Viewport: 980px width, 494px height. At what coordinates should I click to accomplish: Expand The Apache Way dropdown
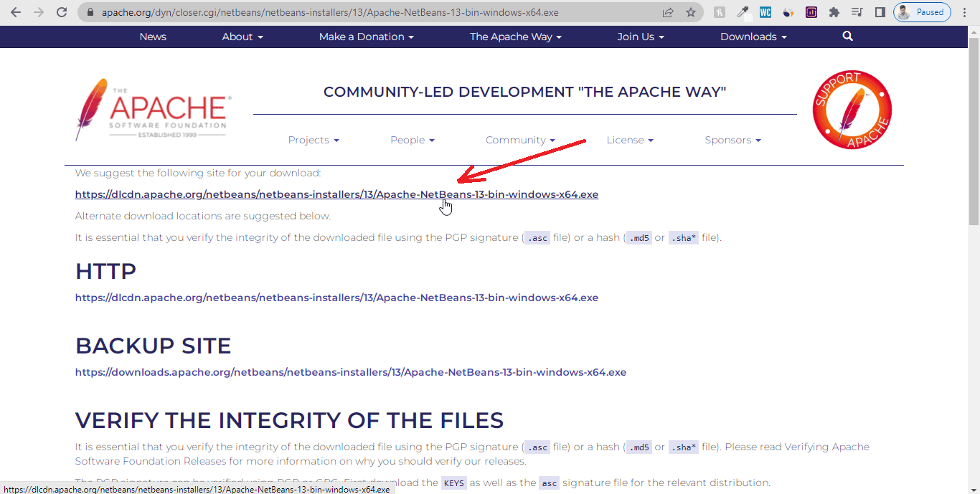[x=516, y=37]
